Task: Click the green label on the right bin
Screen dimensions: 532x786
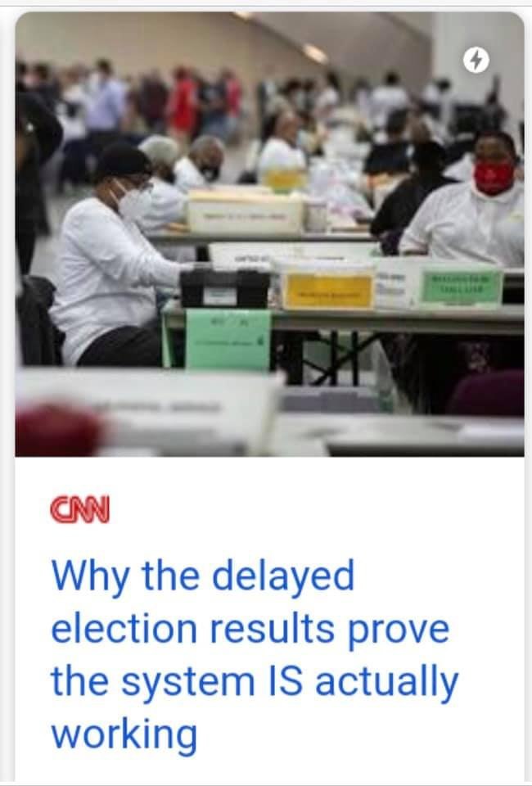Action: 461,287
